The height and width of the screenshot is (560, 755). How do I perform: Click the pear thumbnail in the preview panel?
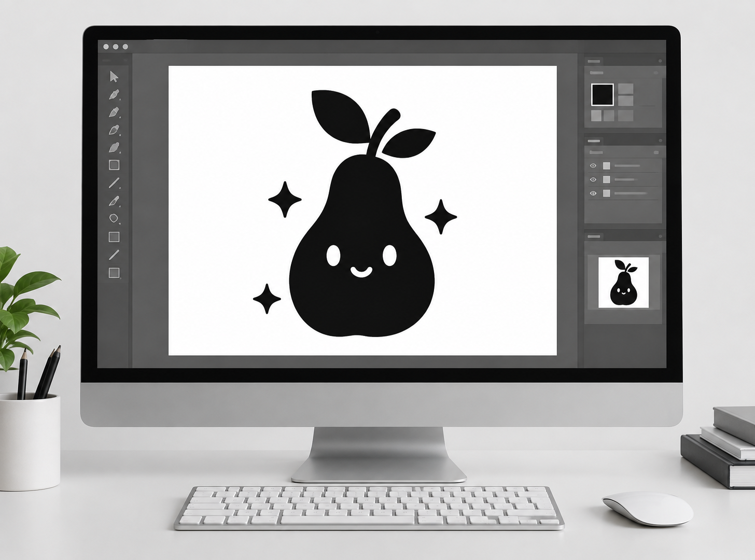[x=623, y=283]
